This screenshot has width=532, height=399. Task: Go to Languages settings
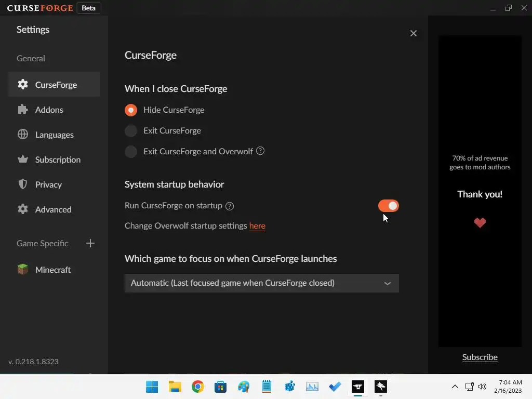pyautogui.click(x=54, y=135)
